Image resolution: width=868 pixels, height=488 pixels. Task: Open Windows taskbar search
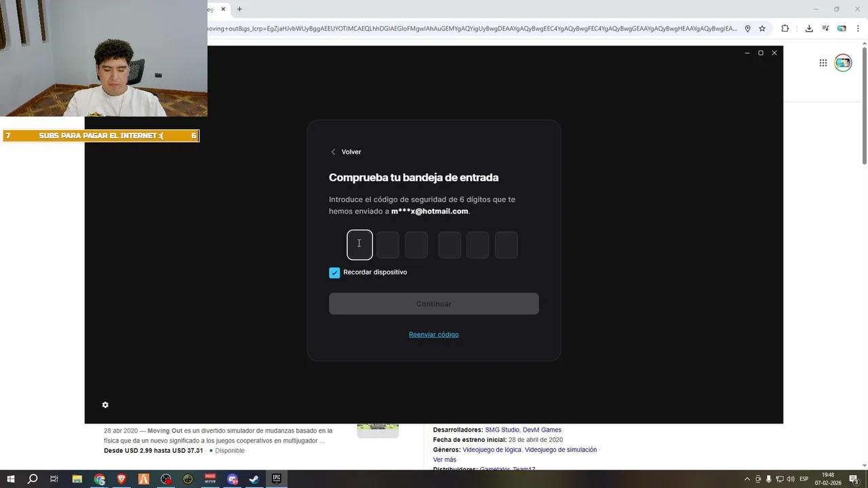pyautogui.click(x=33, y=479)
